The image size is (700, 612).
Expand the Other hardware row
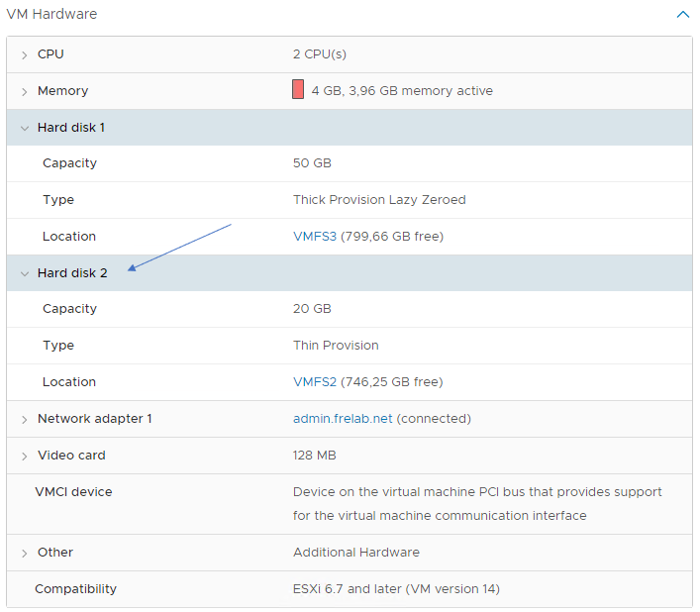(25, 553)
